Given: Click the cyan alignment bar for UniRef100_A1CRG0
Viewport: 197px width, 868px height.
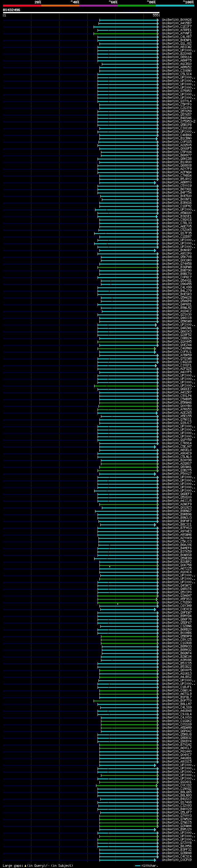Looking at the screenshot, I should click(x=130, y=64).
